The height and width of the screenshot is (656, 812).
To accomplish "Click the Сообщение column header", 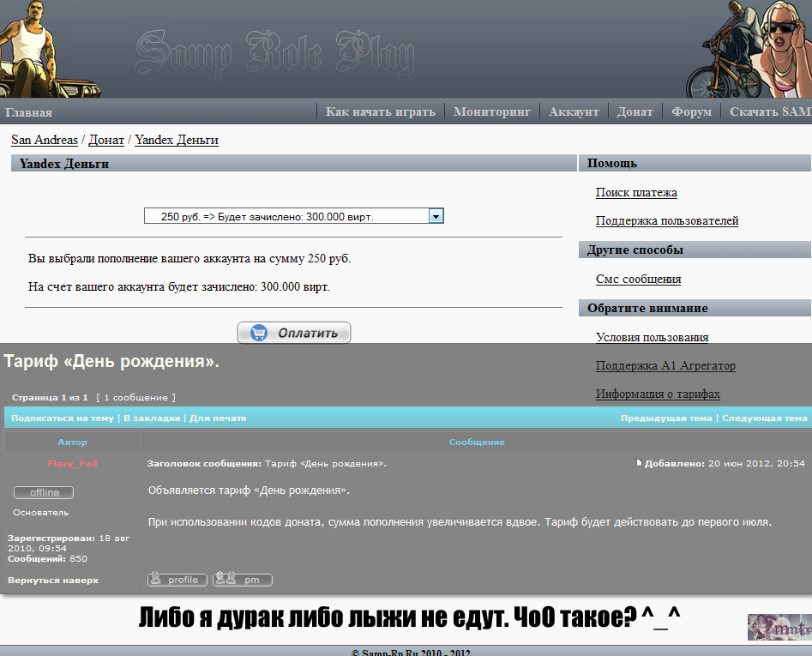I will pos(477,442).
